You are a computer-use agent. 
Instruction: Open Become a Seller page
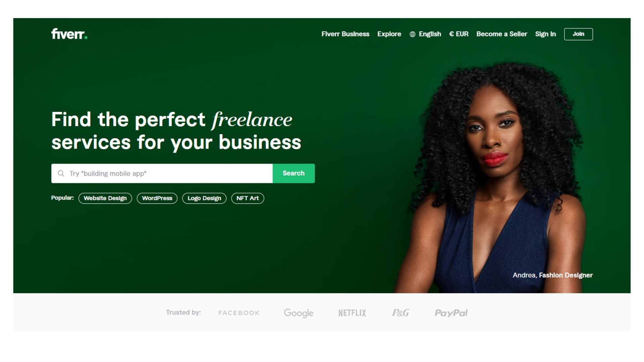point(501,34)
